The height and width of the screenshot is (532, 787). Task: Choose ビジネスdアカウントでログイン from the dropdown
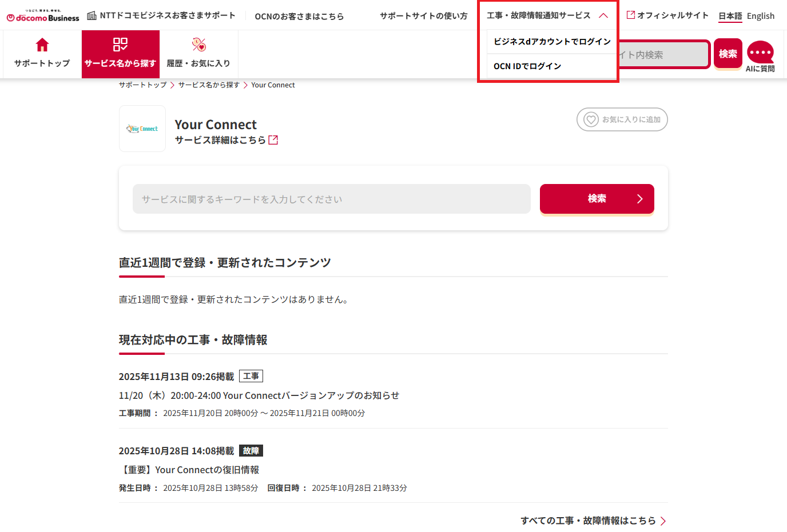(552, 42)
